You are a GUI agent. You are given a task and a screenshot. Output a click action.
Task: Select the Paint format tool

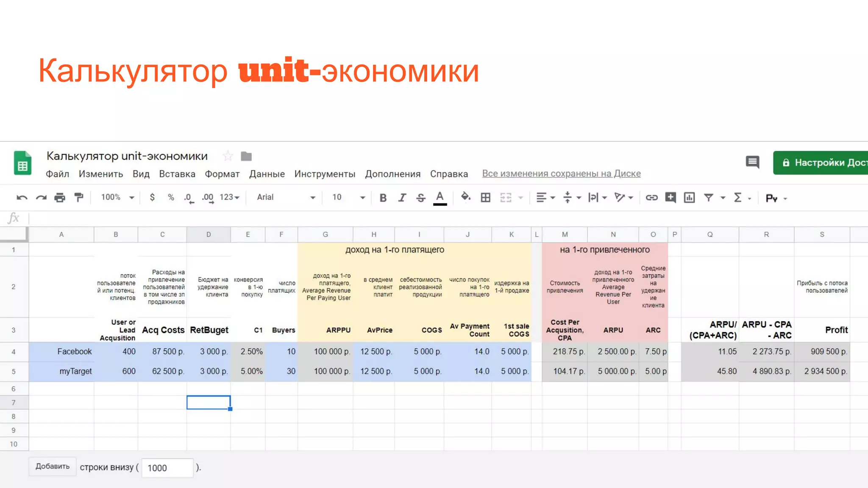click(79, 197)
